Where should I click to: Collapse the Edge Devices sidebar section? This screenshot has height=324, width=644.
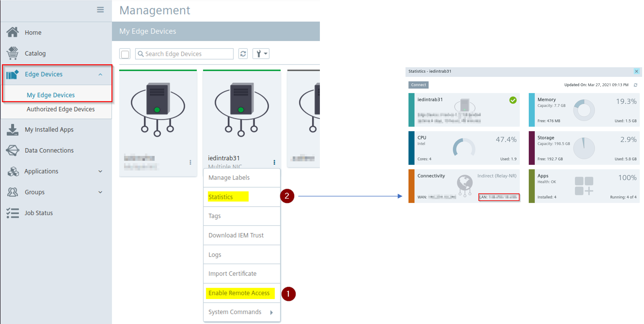click(x=100, y=74)
